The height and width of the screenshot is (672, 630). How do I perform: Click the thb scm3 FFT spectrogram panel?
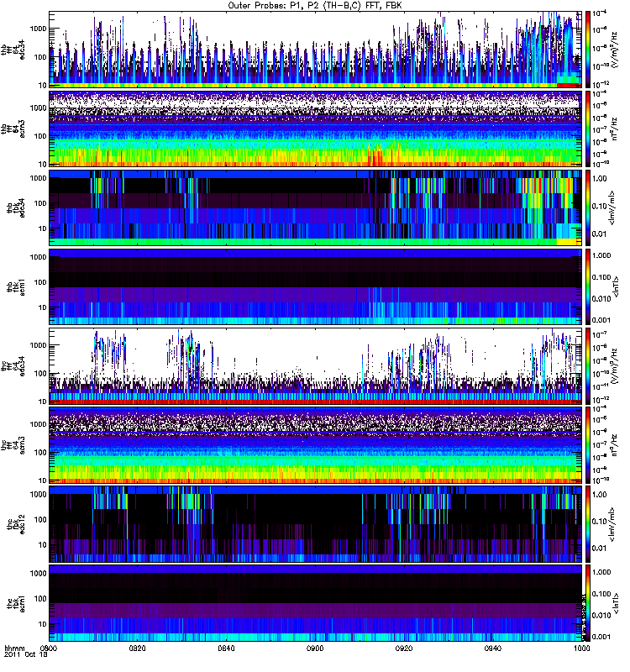click(315, 129)
